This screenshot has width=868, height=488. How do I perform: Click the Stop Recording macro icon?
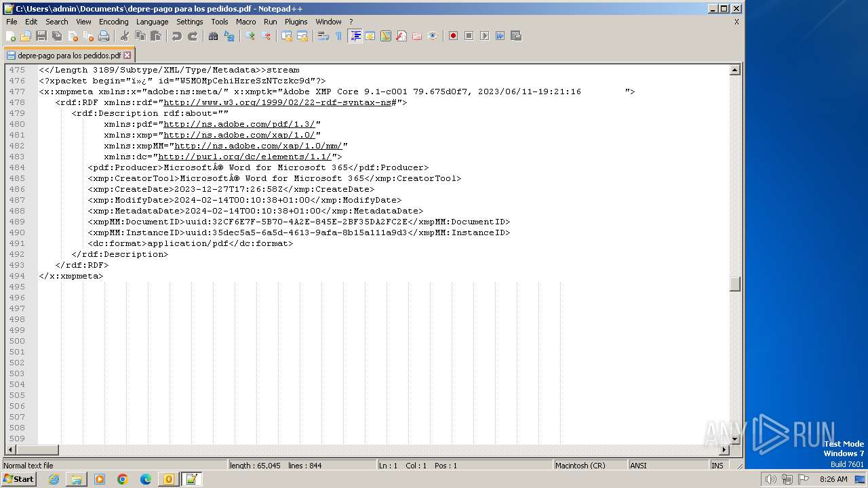pos(469,36)
